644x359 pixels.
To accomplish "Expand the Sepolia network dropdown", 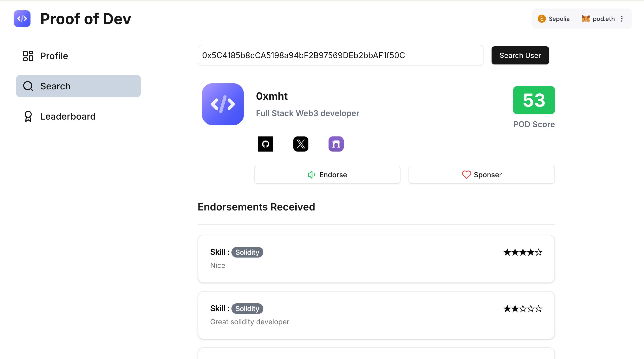I will [x=553, y=19].
